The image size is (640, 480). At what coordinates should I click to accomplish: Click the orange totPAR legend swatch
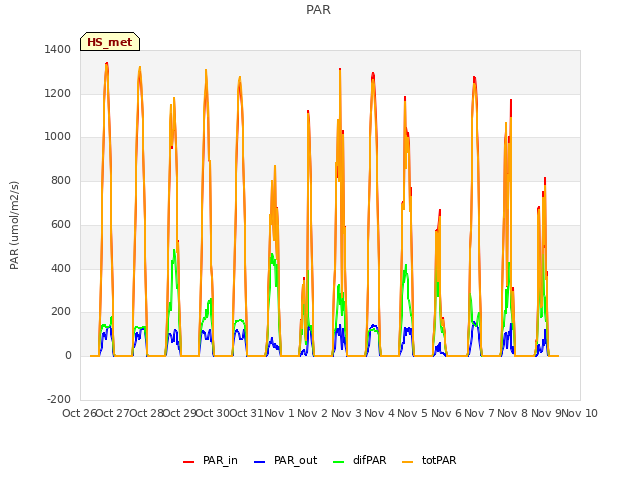[408, 462]
